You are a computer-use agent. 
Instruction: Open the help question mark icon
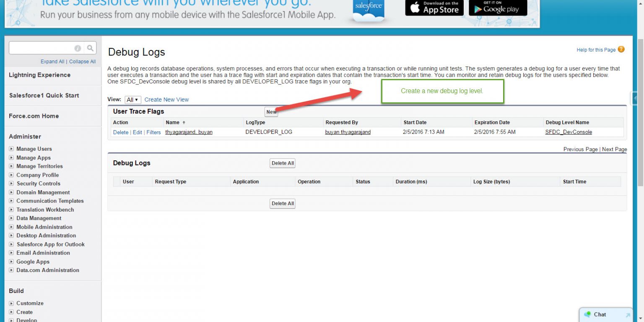621,50
